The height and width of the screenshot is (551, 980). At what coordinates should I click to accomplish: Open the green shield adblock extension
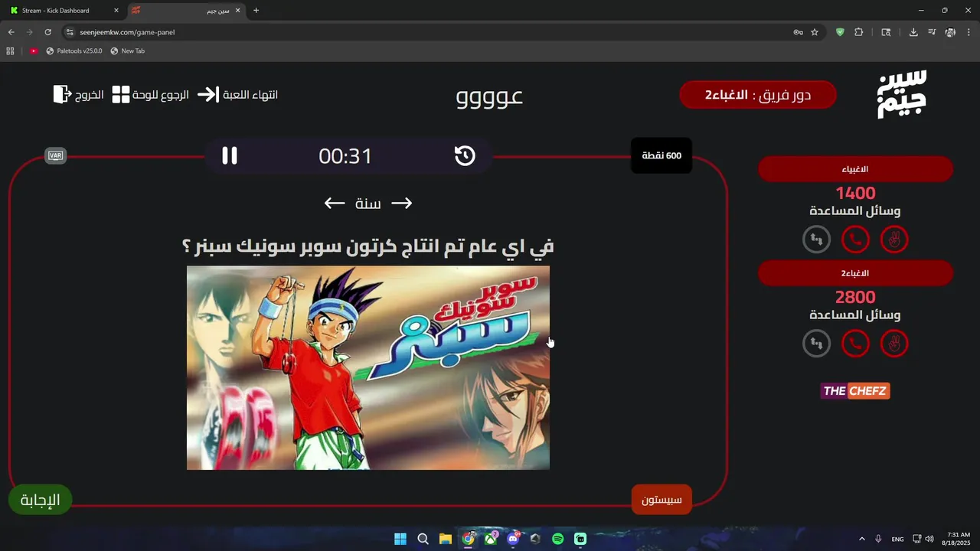point(840,32)
